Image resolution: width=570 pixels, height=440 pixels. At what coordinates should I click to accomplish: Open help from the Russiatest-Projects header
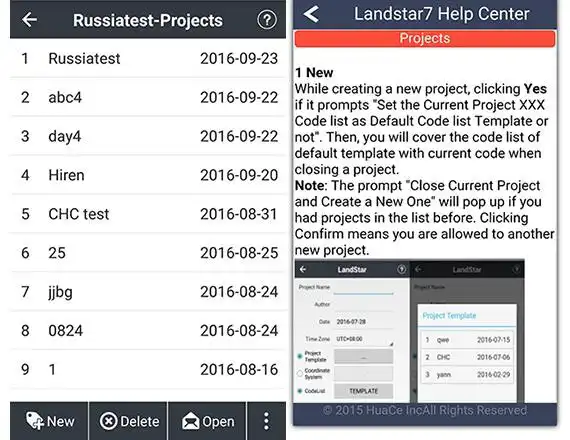(267, 20)
